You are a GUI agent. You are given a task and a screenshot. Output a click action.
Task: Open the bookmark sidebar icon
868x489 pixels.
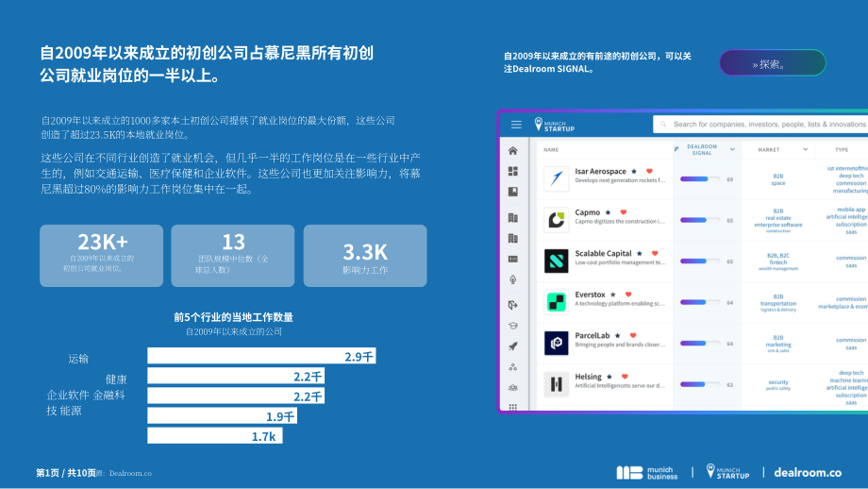pos(513,192)
